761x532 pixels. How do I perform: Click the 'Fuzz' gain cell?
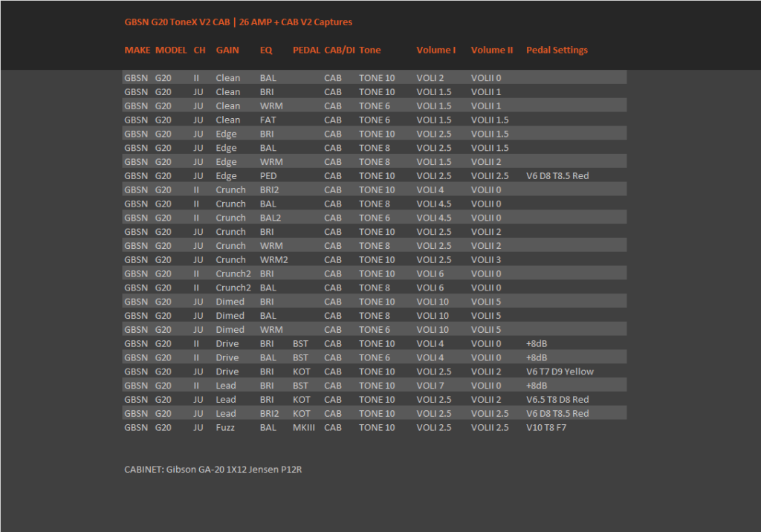click(x=225, y=428)
